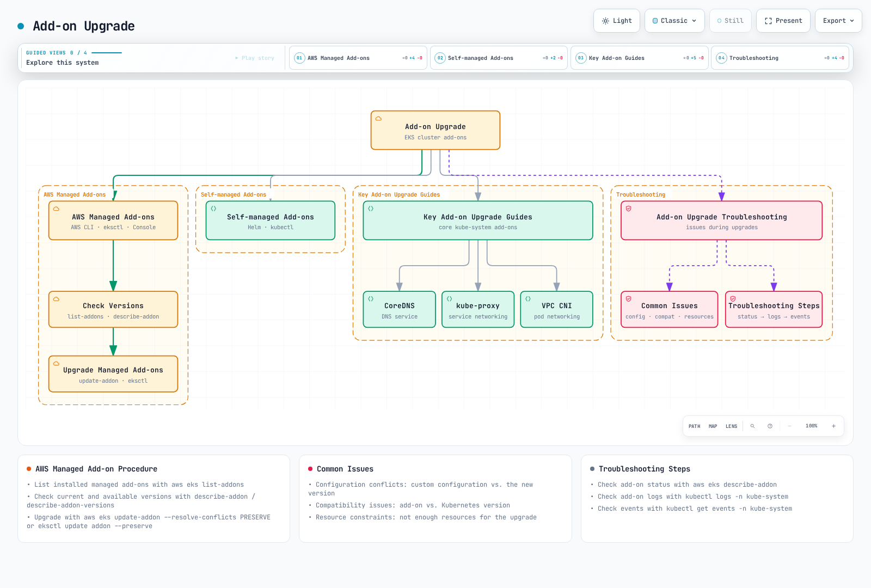This screenshot has width=871, height=588.
Task: Select the Upgrade Managed Add-ons node
Action: [x=113, y=373]
